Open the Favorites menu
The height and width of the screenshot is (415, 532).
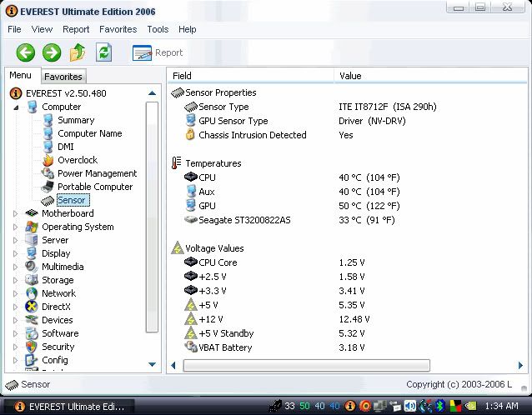(x=118, y=29)
